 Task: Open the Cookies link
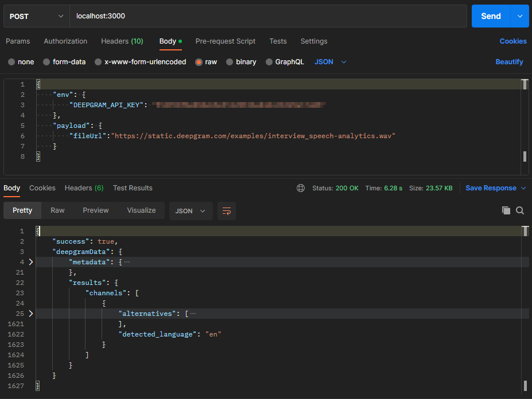pos(513,41)
